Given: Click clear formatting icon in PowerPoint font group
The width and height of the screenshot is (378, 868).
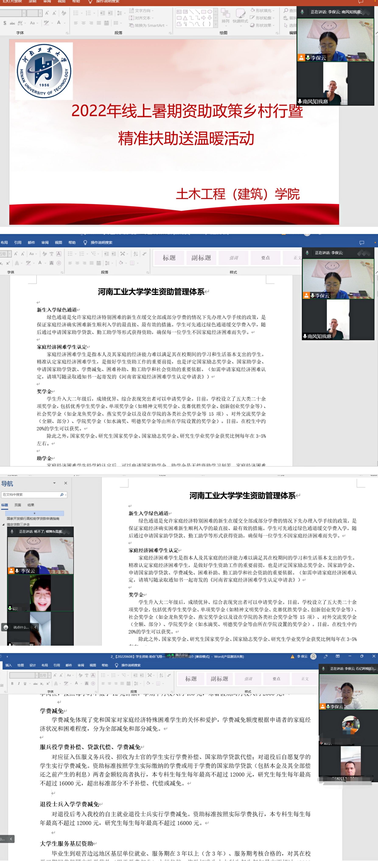Looking at the screenshot, I should 64,13.
